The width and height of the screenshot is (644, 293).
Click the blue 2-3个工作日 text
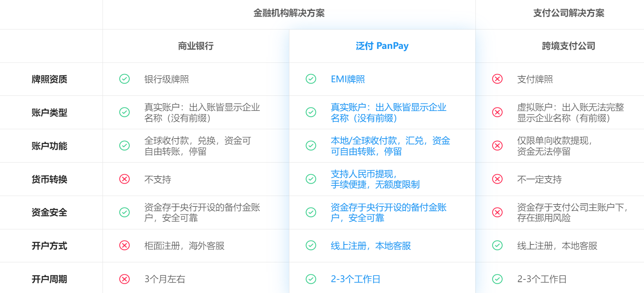(x=355, y=279)
